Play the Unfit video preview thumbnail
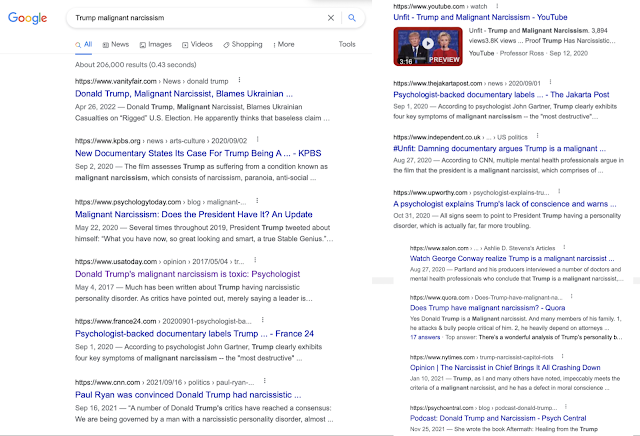 click(x=428, y=46)
